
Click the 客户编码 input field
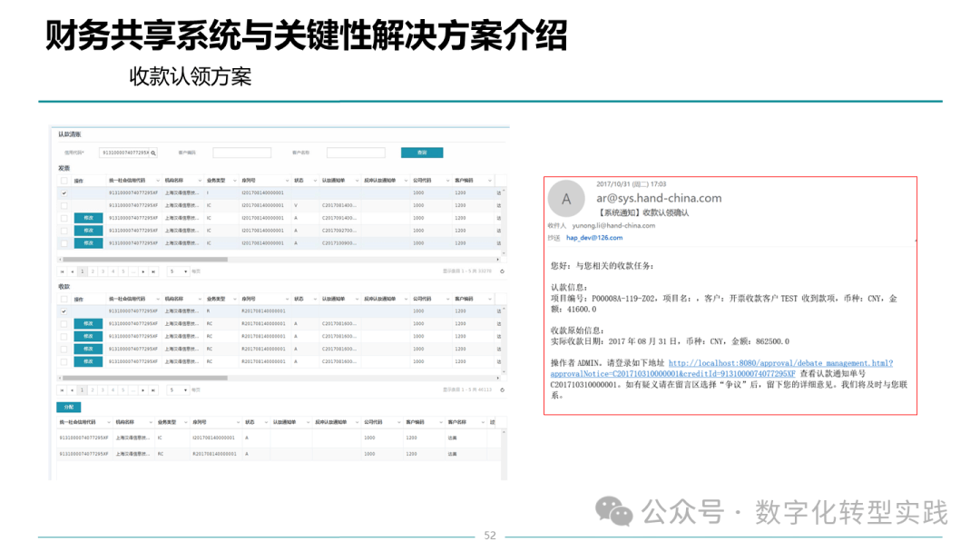tap(242, 153)
